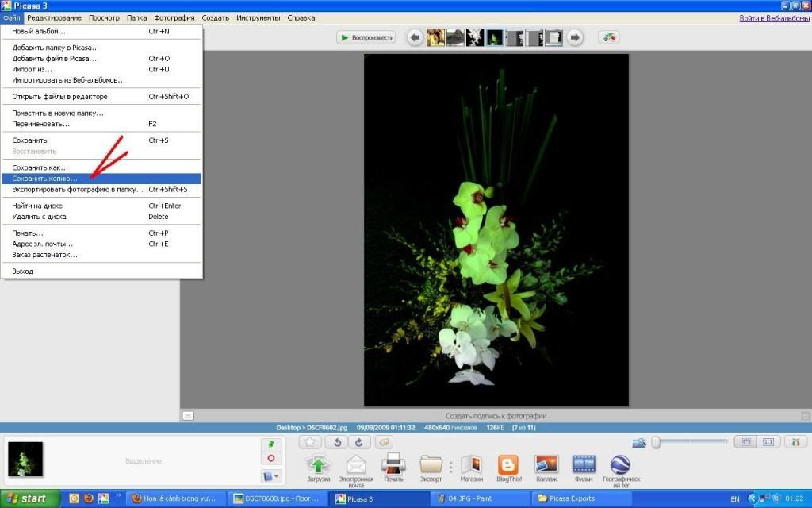The image size is (812, 508).
Task: Click the Фильм movie icon
Action: [x=584, y=465]
